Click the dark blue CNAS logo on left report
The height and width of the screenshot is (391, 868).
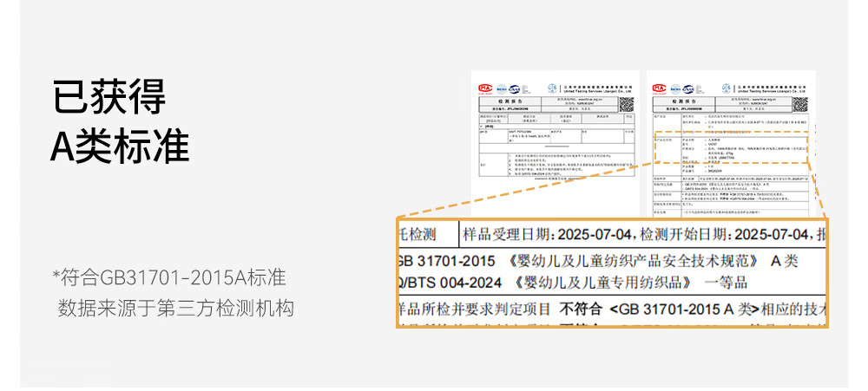coord(514,89)
